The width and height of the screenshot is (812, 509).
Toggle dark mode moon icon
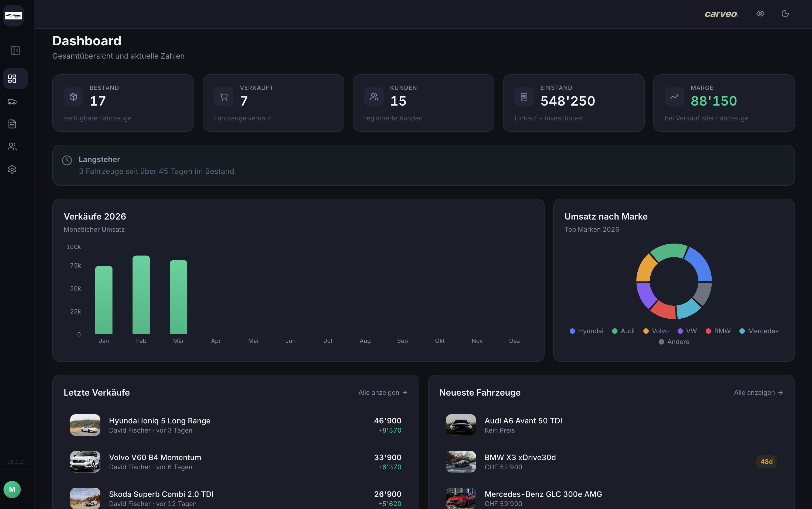[785, 14]
